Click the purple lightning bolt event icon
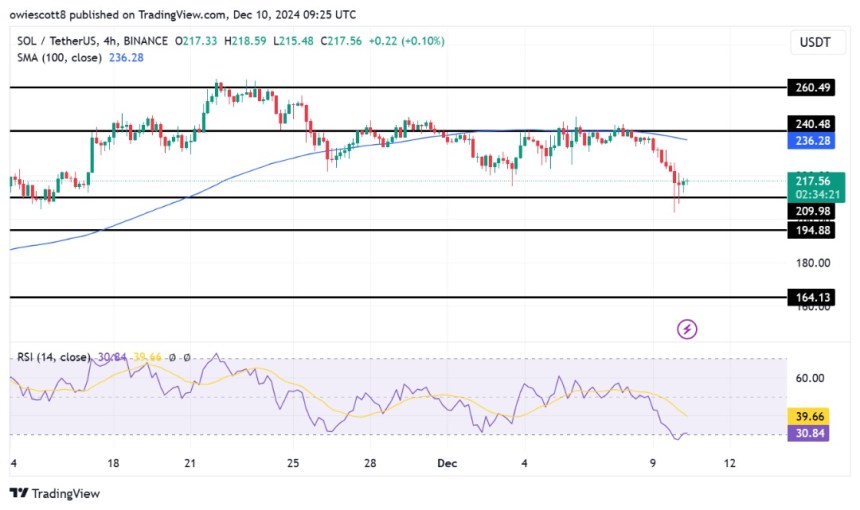This screenshot has height=510, width=860. pos(687,329)
